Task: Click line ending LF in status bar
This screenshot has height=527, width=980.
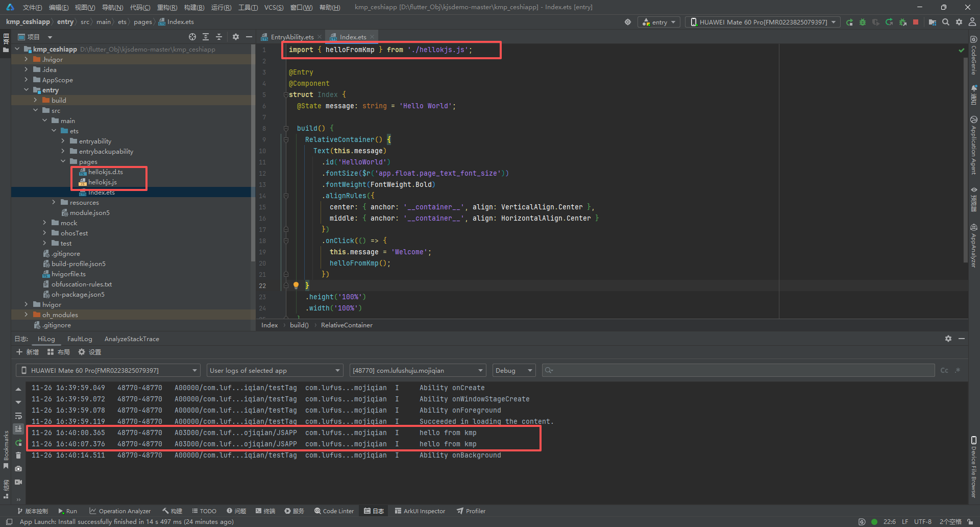Action: 905,521
